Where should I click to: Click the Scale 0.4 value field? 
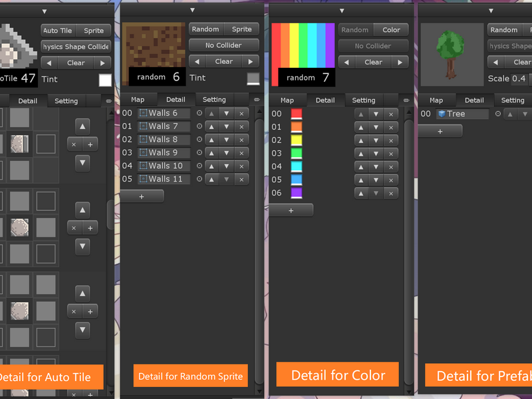519,79
